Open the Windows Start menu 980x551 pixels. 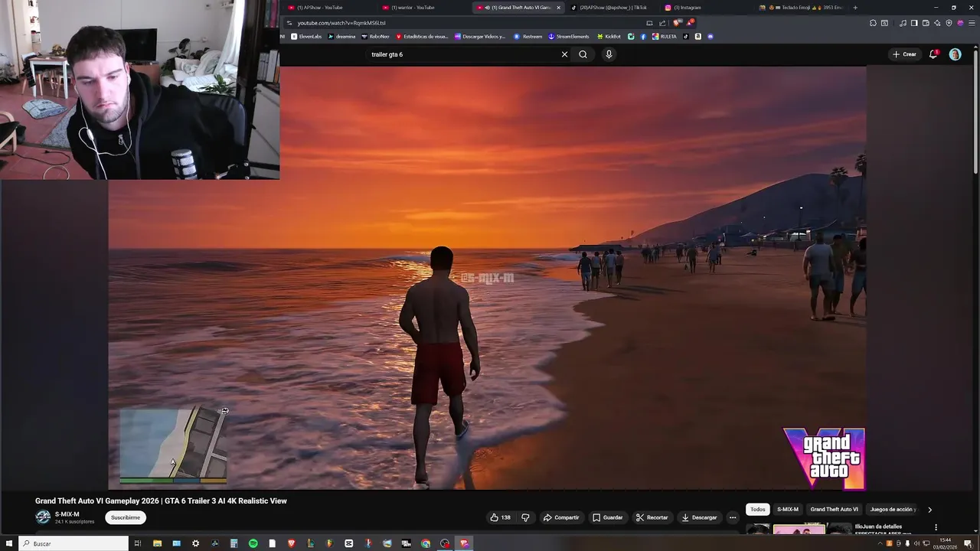coord(9,543)
